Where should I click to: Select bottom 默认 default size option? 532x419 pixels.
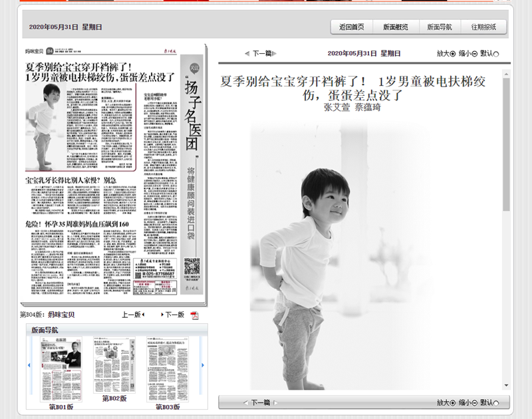496,402
